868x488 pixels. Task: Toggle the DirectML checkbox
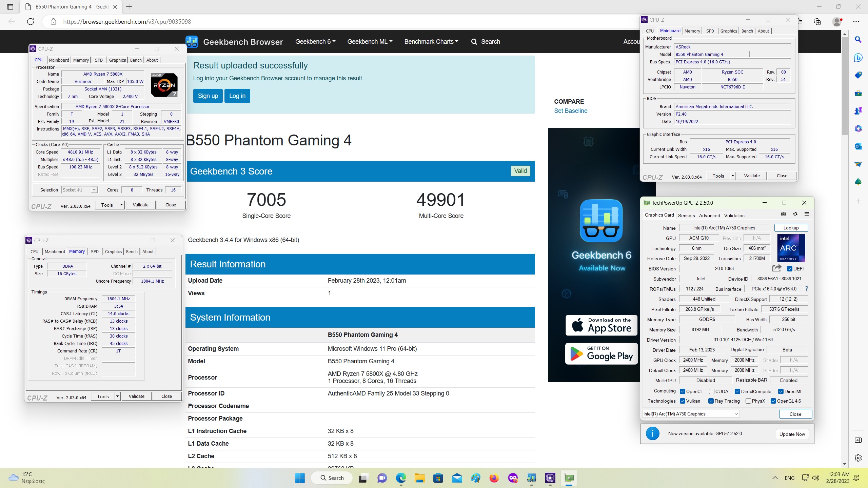(x=781, y=391)
